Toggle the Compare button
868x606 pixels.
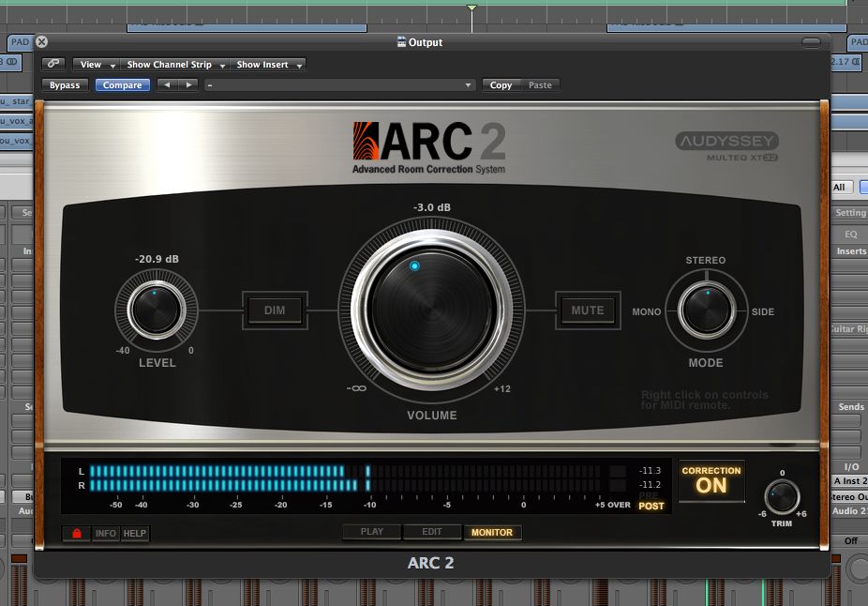pyautogui.click(x=123, y=84)
